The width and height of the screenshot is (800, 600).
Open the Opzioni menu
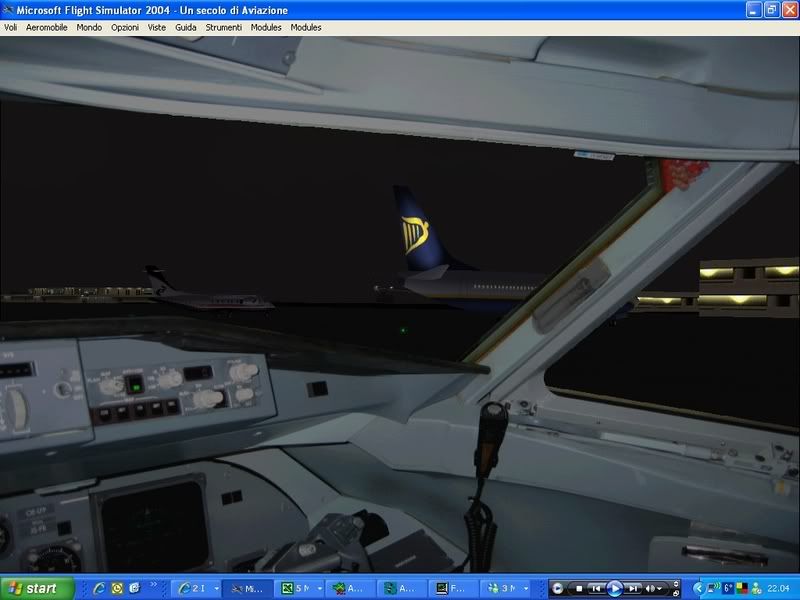[125, 28]
